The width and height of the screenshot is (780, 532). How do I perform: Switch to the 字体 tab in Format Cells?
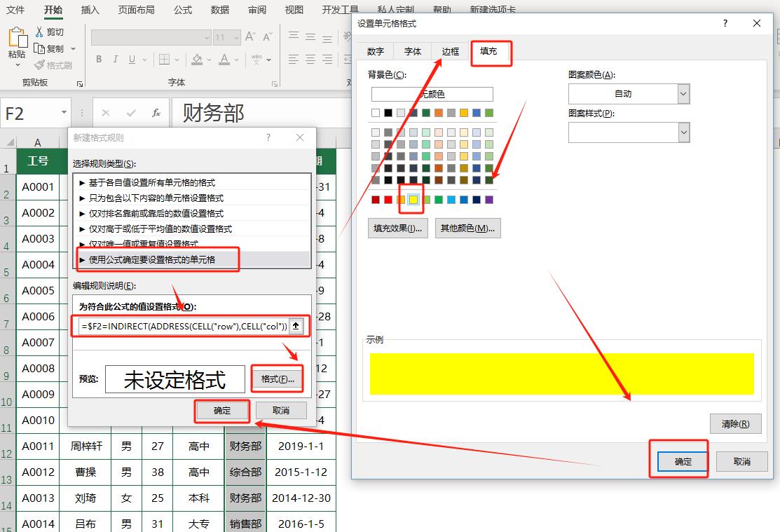click(412, 51)
